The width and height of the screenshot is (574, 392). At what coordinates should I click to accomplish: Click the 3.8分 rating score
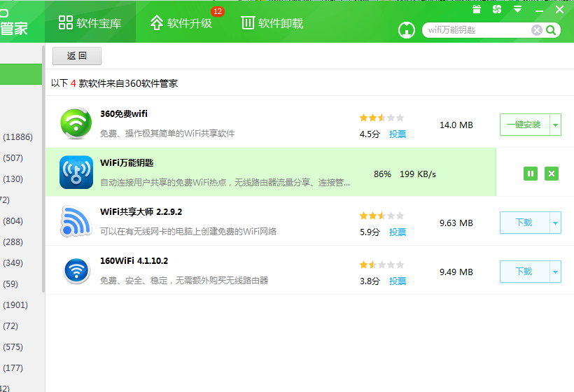click(370, 281)
